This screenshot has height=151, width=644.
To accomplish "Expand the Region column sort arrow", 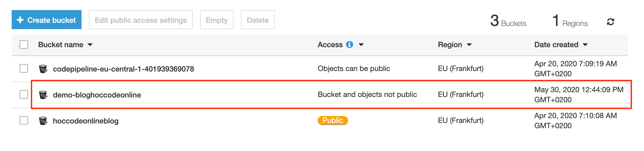I will click(x=469, y=45).
